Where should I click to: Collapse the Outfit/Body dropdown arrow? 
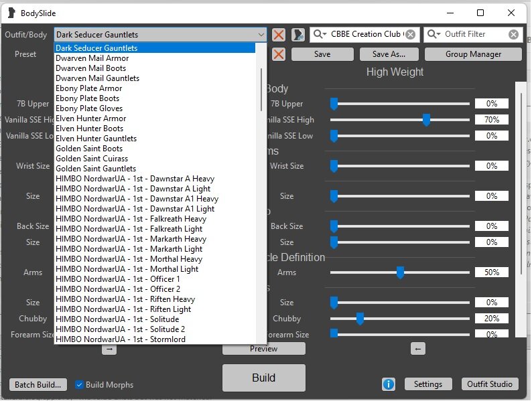261,35
